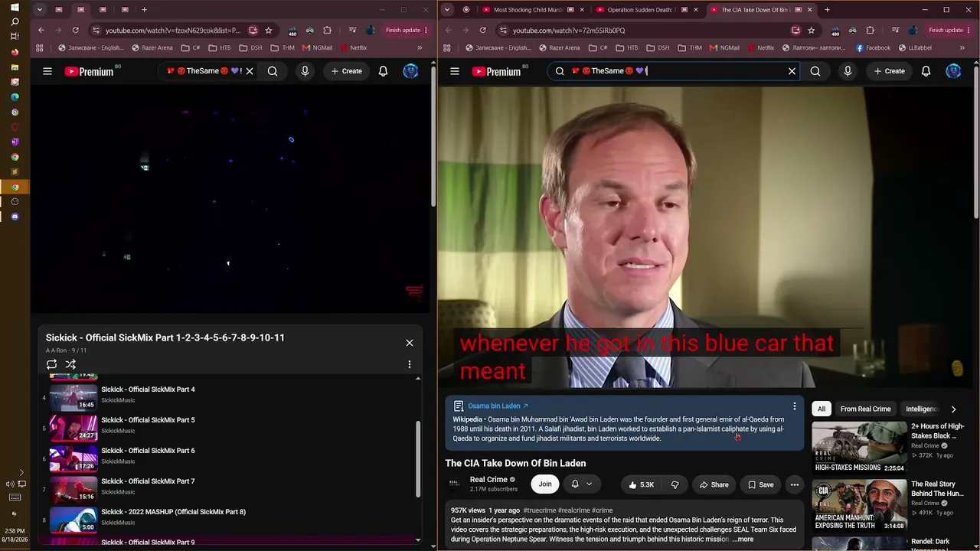
Task: Open the account avatar menu in the left window
Action: pyautogui.click(x=411, y=71)
